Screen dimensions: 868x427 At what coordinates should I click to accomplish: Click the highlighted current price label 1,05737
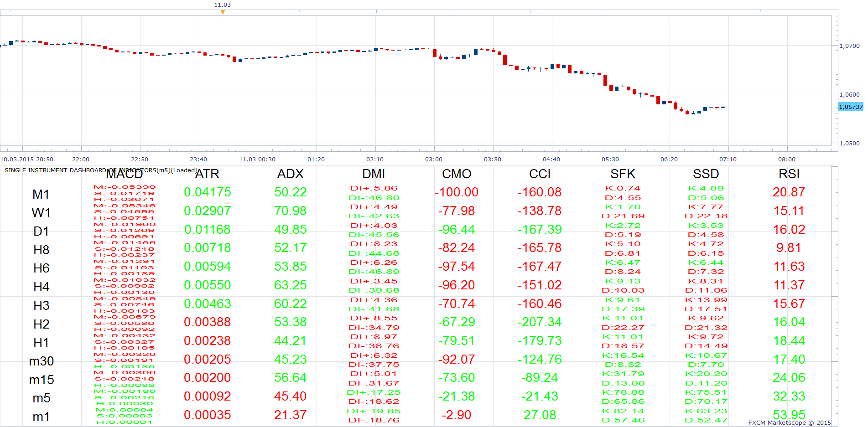coord(851,107)
